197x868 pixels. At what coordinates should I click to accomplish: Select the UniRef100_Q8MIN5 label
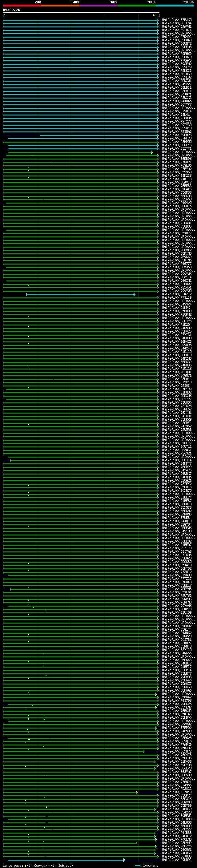[176, 253]
